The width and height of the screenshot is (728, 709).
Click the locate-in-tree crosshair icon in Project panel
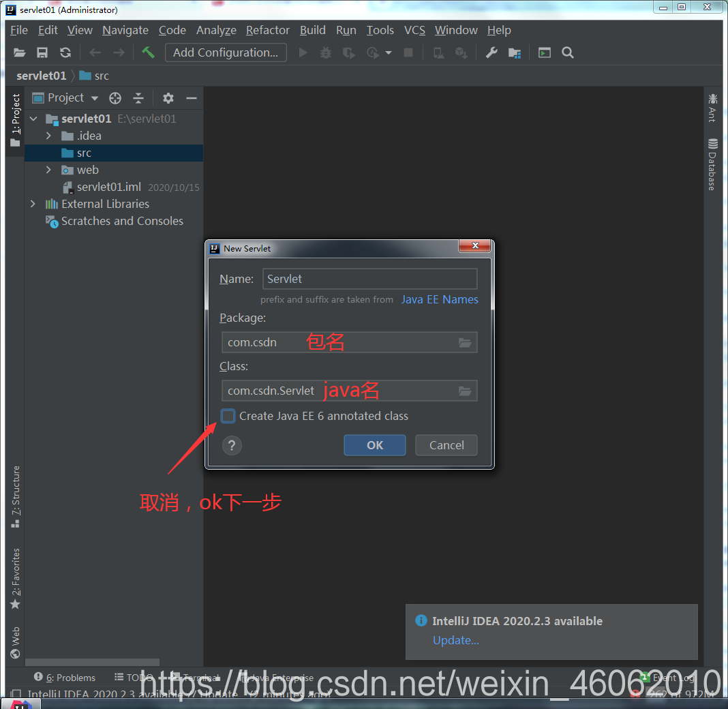pos(115,98)
